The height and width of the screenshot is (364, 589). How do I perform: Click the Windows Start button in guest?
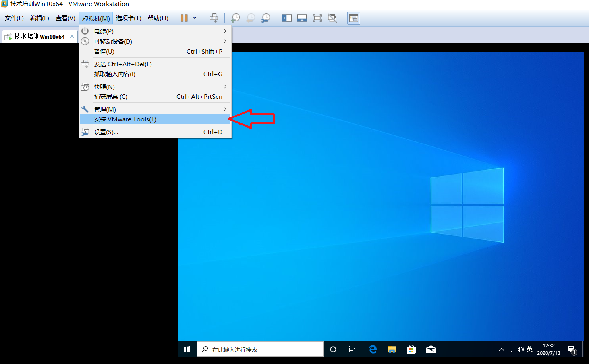187,349
